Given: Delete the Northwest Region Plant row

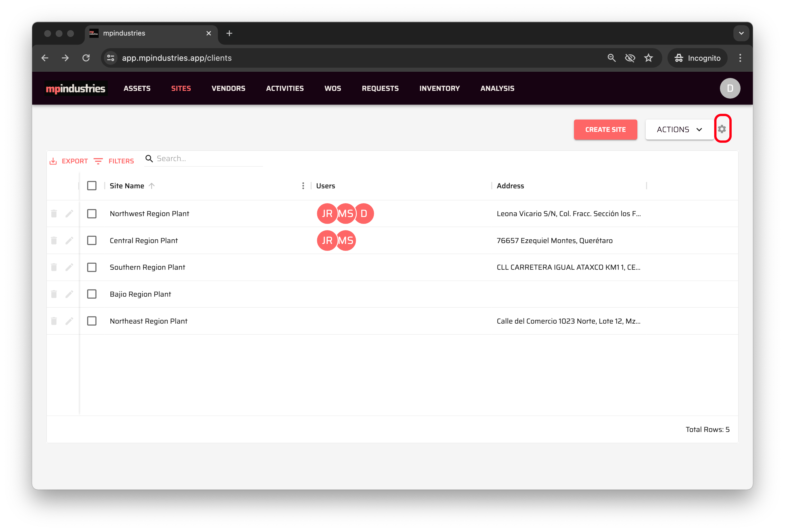Looking at the screenshot, I should point(54,214).
